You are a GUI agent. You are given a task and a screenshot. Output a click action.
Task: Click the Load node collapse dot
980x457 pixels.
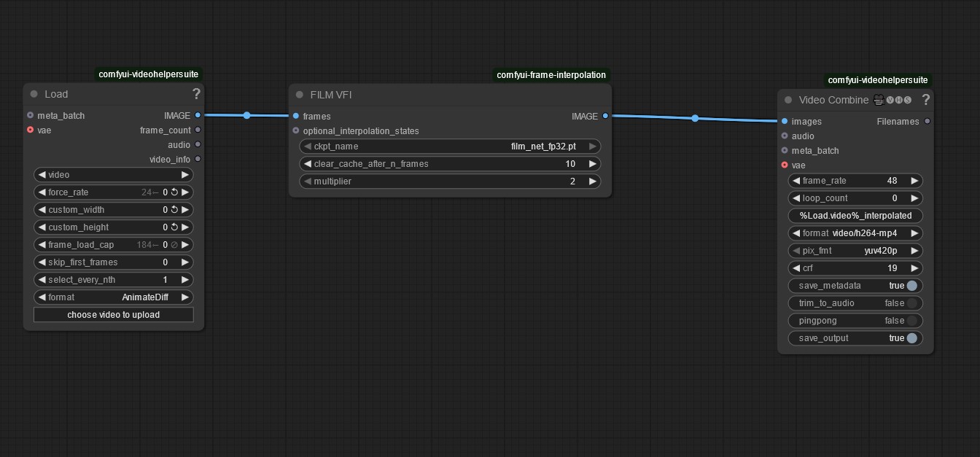click(x=34, y=94)
